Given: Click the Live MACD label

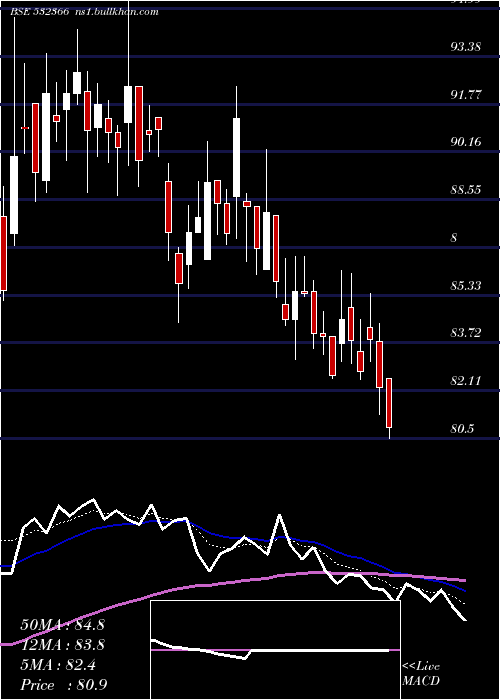Looking at the screenshot, I should coord(421,674).
